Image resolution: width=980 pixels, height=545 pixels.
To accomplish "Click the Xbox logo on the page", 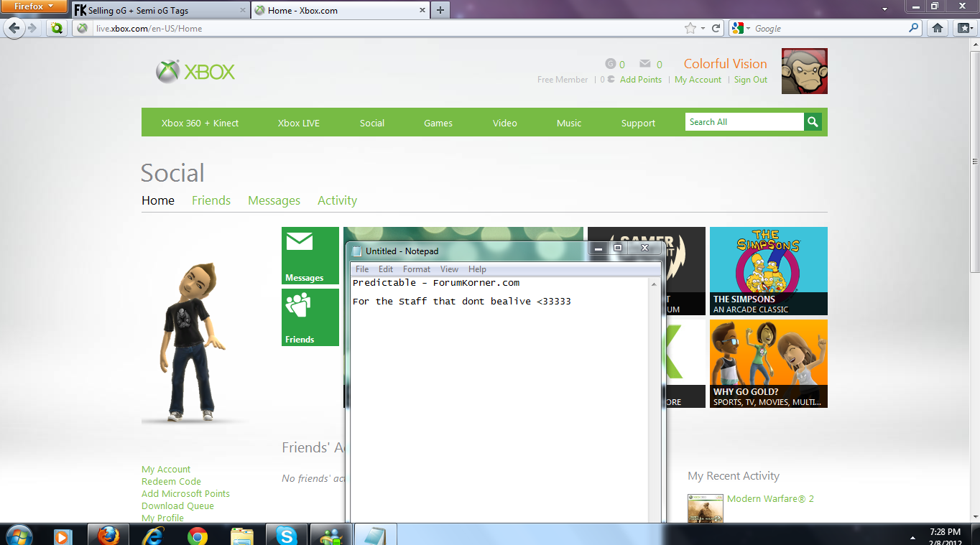I will [195, 72].
